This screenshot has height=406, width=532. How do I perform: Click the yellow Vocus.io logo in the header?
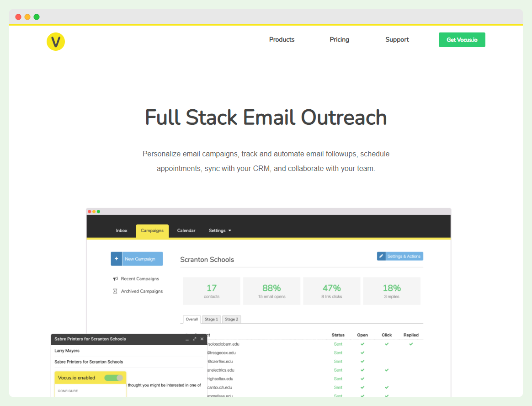coord(55,41)
